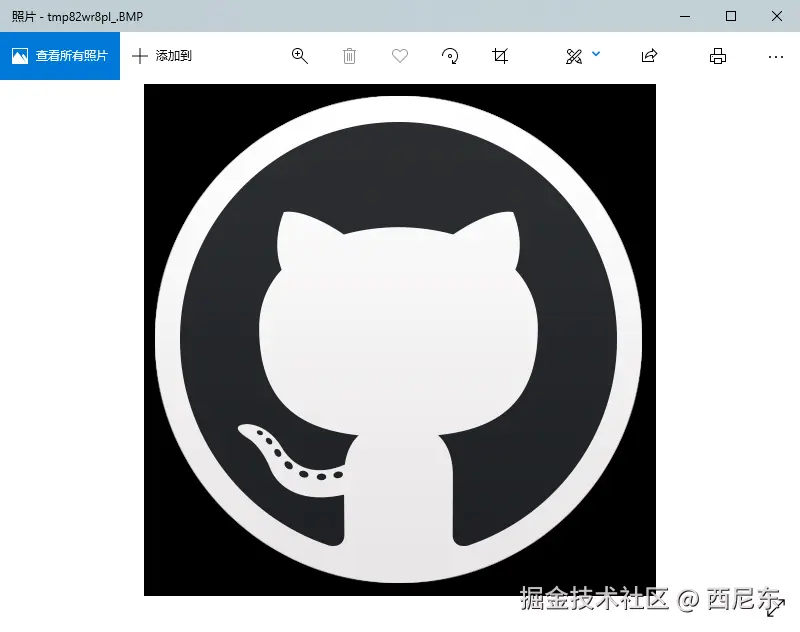Image resolution: width=800 pixels, height=632 pixels.
Task: Rotate the image with the rotate icon
Action: 449,56
